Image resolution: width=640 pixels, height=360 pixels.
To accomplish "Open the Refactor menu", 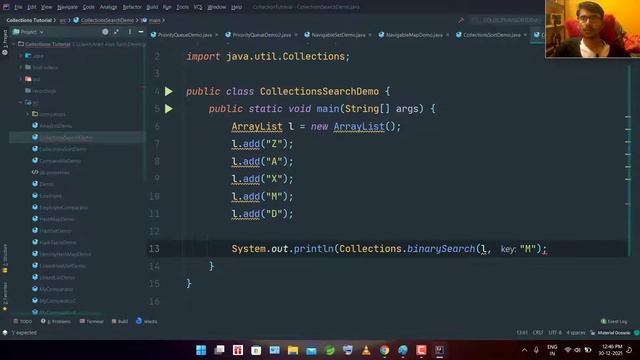I will pos(132,7).
